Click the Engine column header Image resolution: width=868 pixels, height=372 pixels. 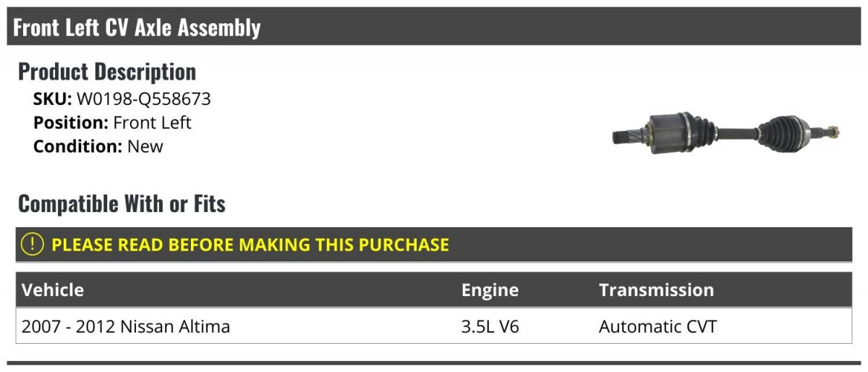pyautogui.click(x=490, y=290)
